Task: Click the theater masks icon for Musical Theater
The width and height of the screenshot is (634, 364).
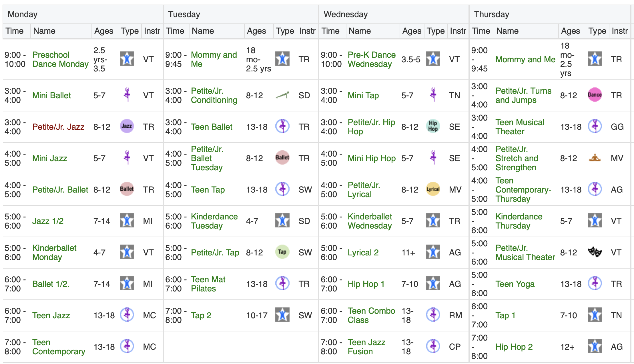Action: tap(595, 252)
